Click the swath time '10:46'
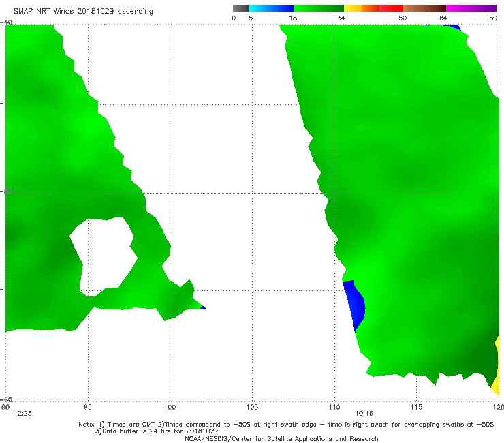Viewport: 504px width, 443px height. click(364, 414)
